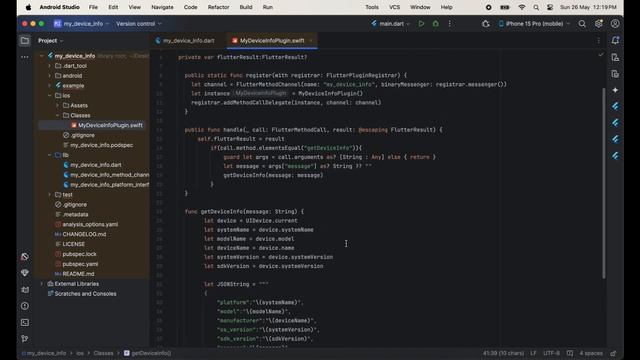640x360 pixels.
Task: Click UTF-8 encoding in status bar
Action: coord(551,353)
